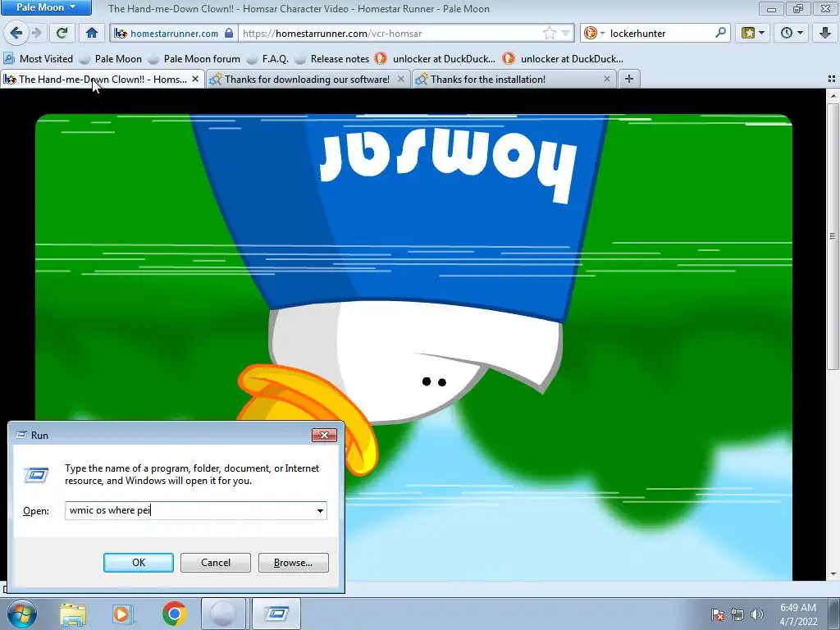Click the homestarrunner.com site identity box
This screenshot has height=630, width=840.
174,33
